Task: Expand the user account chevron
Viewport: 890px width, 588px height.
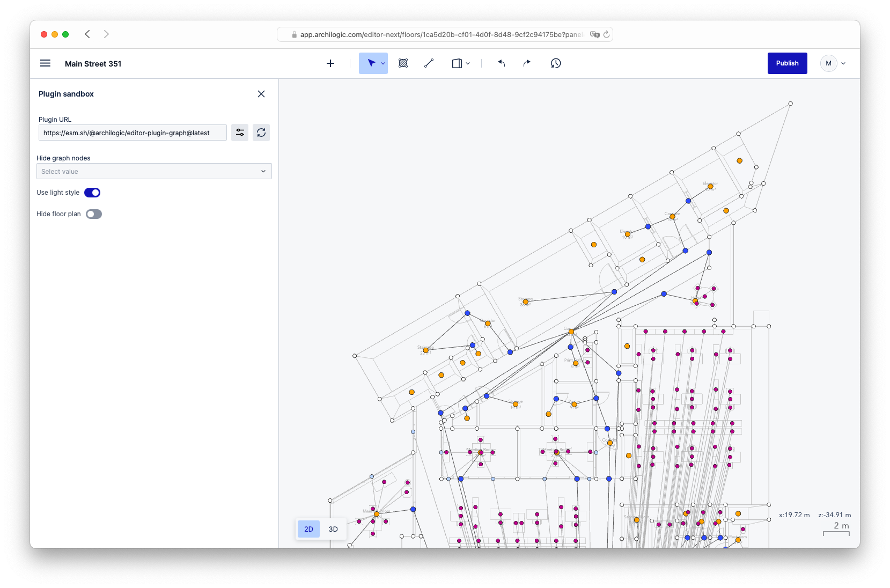Action: coord(843,63)
